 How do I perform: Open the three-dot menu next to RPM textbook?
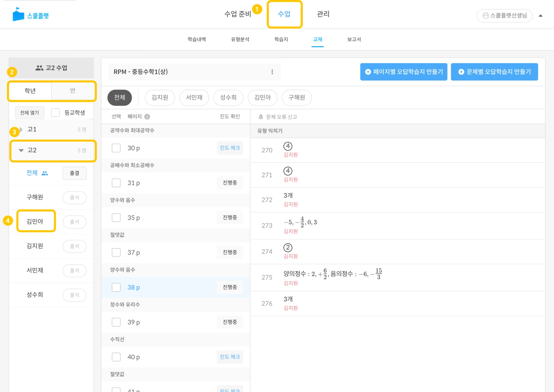pos(272,72)
